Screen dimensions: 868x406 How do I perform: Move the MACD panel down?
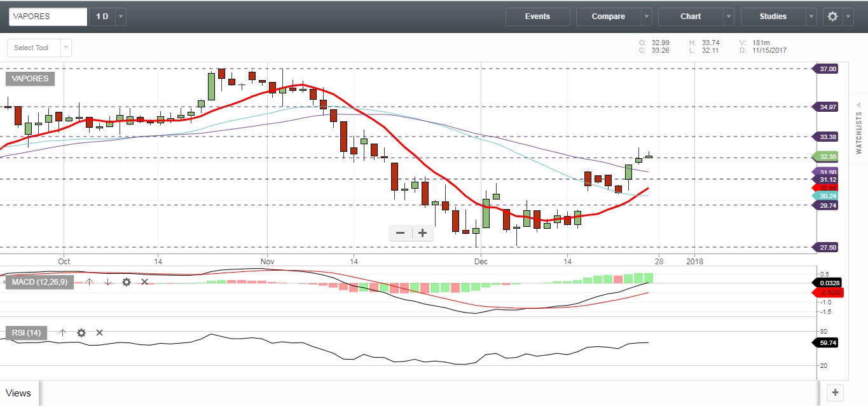[107, 281]
